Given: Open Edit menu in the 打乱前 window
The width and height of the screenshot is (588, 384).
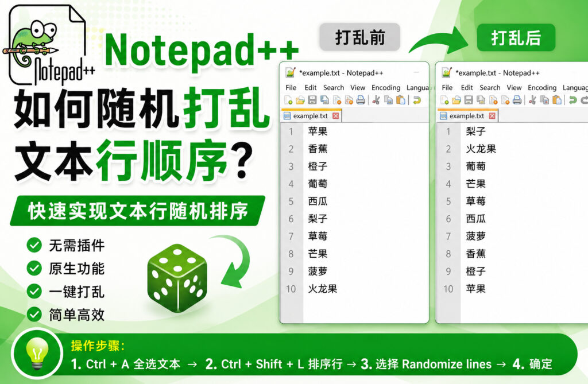Looking at the screenshot, I should click(311, 87).
